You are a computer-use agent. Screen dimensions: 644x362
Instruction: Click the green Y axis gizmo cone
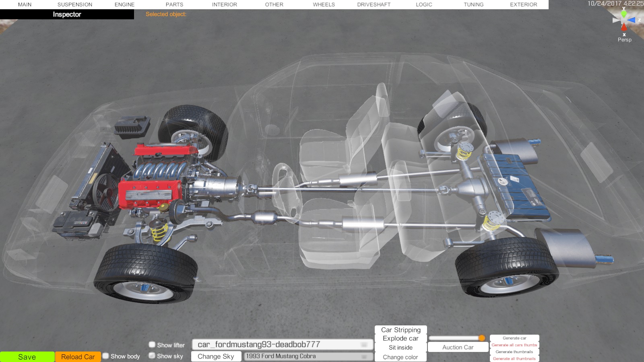[x=623, y=14]
